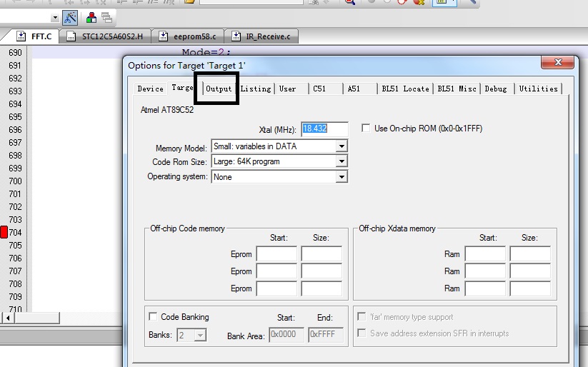The width and height of the screenshot is (588, 367).
Task: Toggle 'far' memory type support checkbox
Action: click(x=362, y=316)
